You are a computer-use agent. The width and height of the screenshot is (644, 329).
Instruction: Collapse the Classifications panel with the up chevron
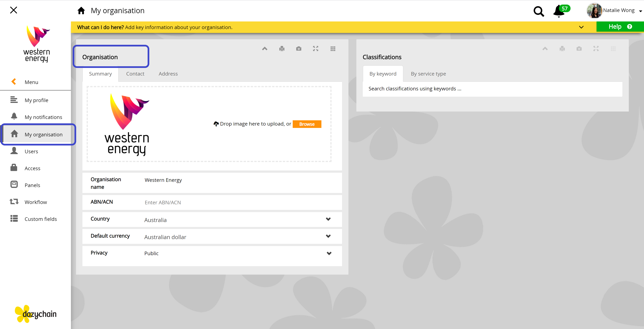[x=545, y=48]
